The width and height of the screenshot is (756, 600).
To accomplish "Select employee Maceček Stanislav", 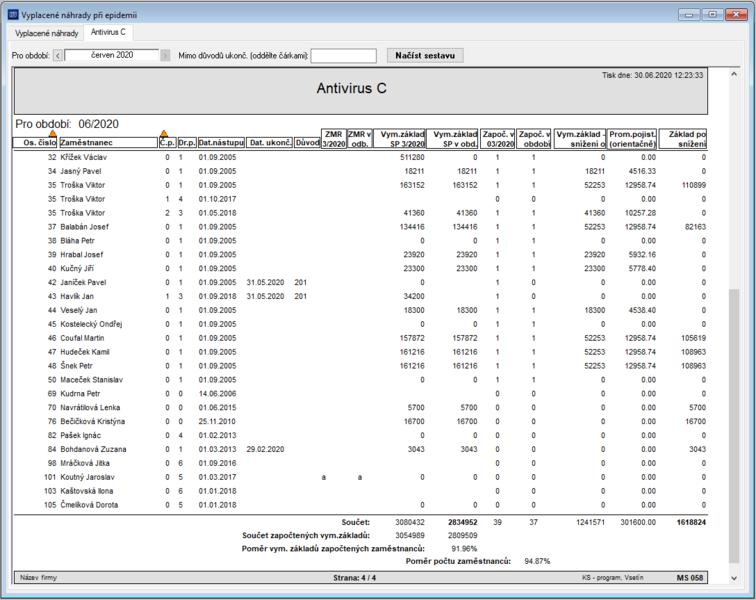I will 92,380.
